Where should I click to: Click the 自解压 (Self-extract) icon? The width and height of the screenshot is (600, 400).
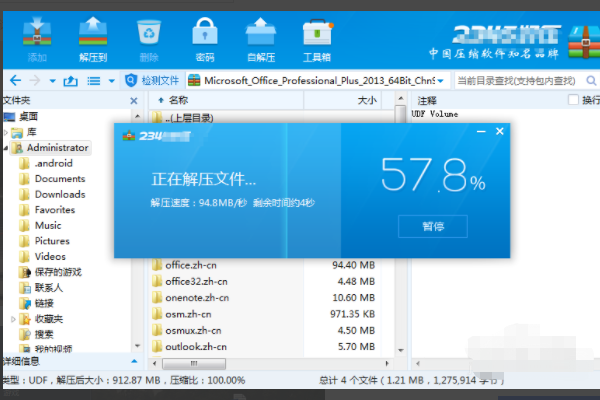pyautogui.click(x=261, y=40)
